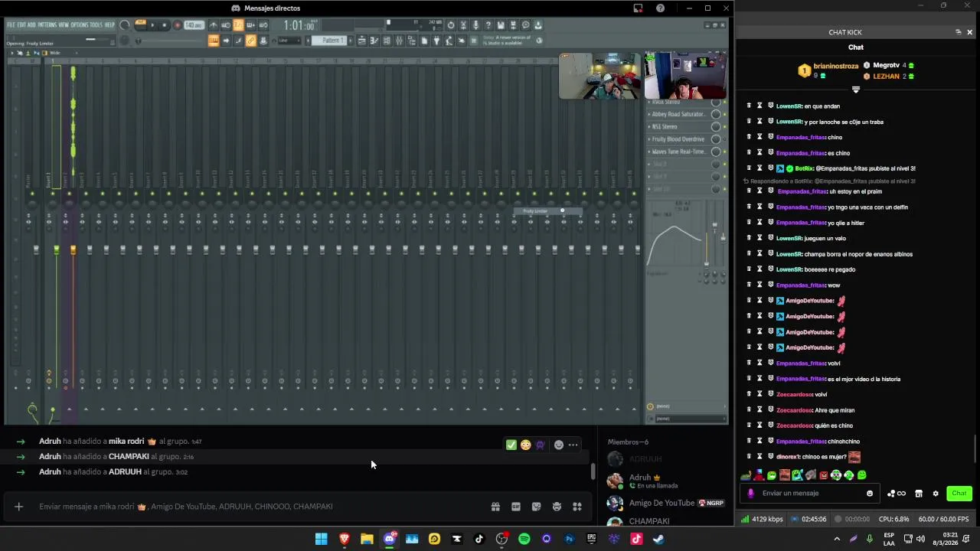The height and width of the screenshot is (551, 980).
Task: Open the Wide mixer layout dropdown
Action: (x=55, y=53)
